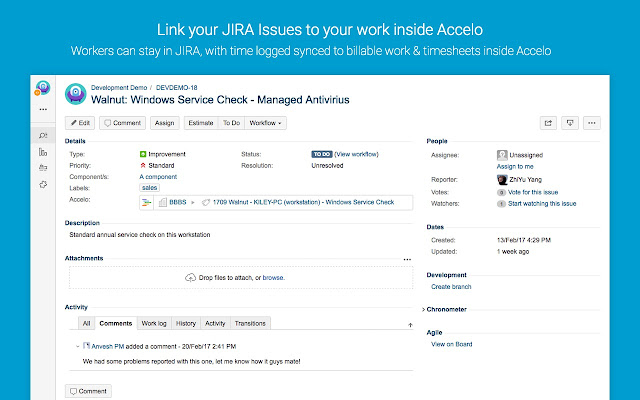Click the View workflow link
This screenshot has height=400, width=640.
coord(356,154)
